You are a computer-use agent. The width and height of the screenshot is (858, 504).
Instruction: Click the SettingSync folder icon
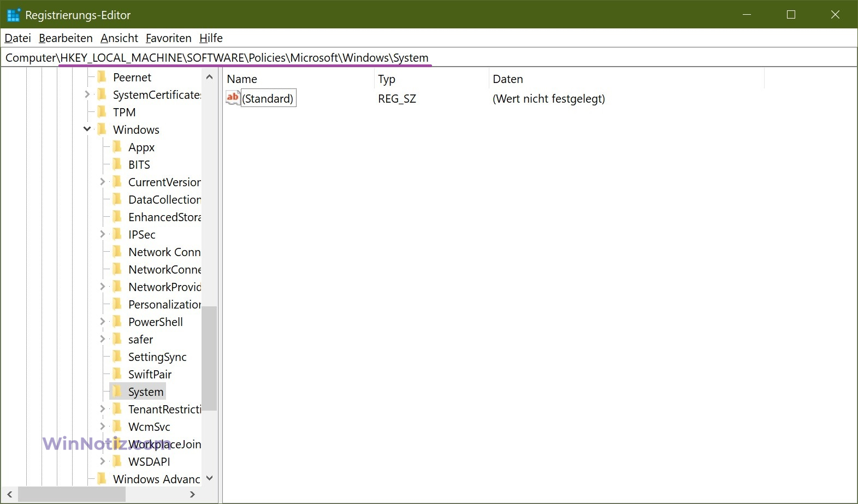117,357
